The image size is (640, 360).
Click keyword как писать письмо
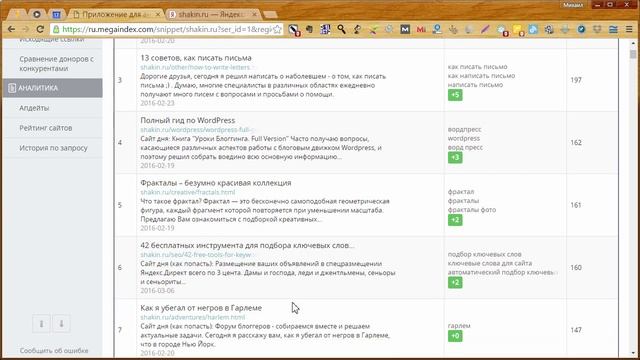click(478, 67)
